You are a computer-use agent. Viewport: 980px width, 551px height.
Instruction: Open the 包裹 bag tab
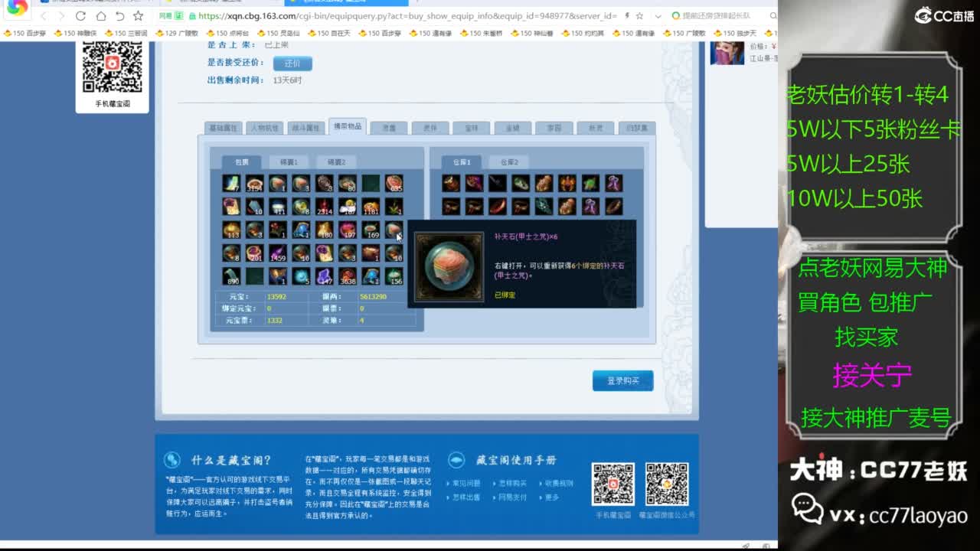point(242,162)
